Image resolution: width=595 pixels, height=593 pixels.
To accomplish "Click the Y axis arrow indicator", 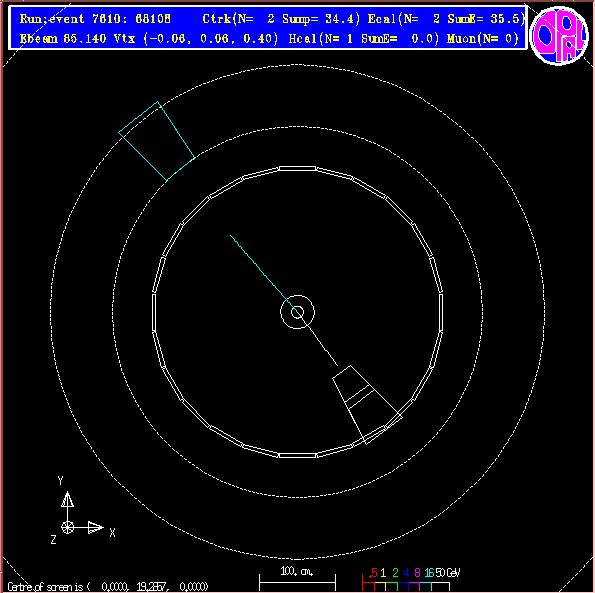I will (68, 499).
